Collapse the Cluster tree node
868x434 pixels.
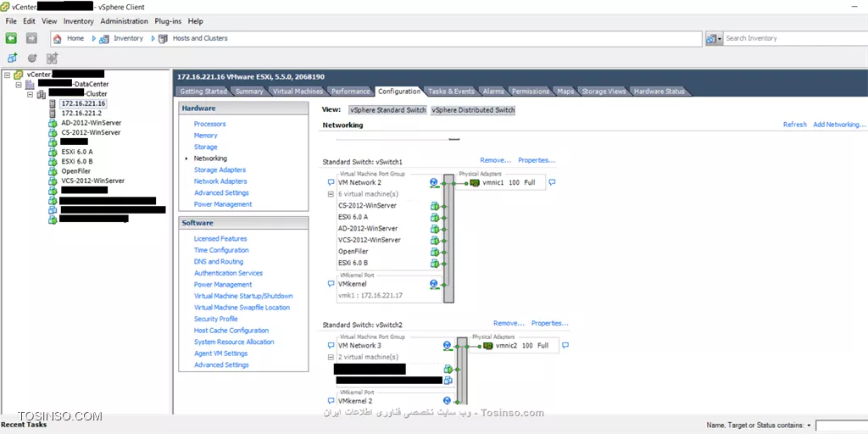31,95
